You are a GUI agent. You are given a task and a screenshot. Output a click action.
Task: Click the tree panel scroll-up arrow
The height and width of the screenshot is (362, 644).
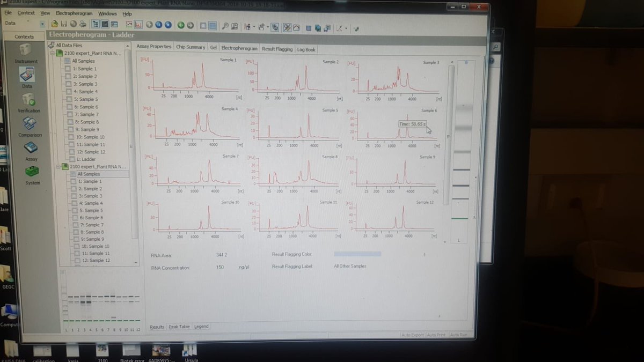tap(128, 46)
